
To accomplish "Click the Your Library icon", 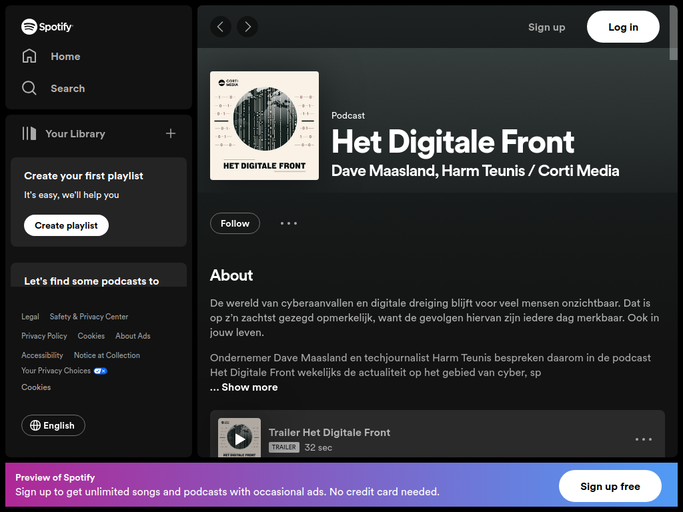I will pos(29,133).
